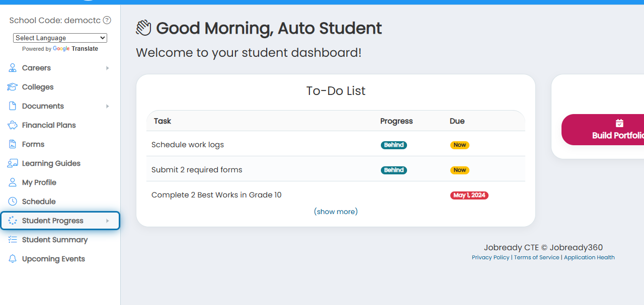This screenshot has width=644, height=305.
Task: Click Now badge for Schedule work logs
Action: (460, 145)
